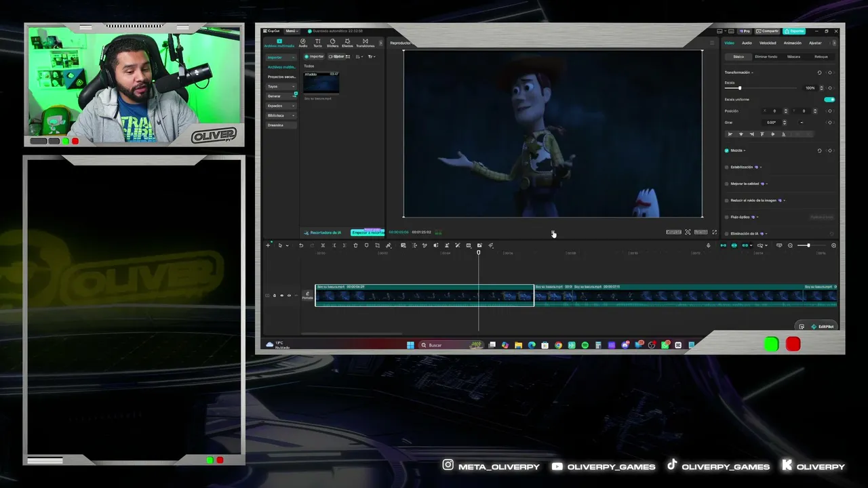Select Archivos multimedia in sidebar
868x488 pixels.
pos(281,67)
